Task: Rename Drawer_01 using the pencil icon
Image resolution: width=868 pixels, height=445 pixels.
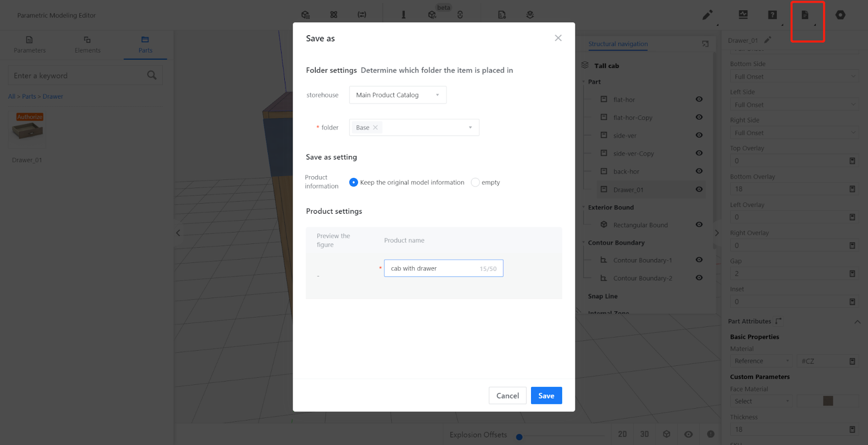Action: [x=768, y=40]
